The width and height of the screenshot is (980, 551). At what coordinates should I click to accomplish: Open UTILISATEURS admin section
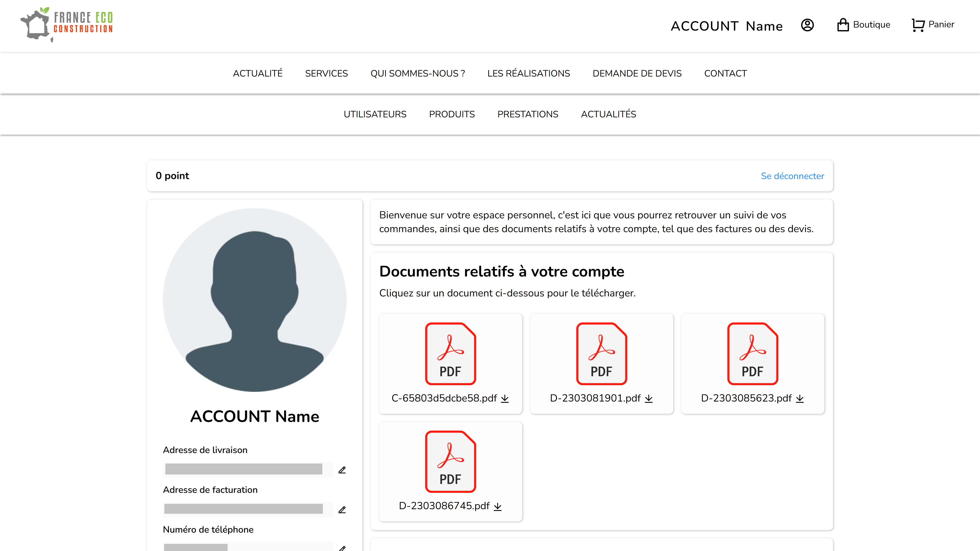click(x=375, y=114)
